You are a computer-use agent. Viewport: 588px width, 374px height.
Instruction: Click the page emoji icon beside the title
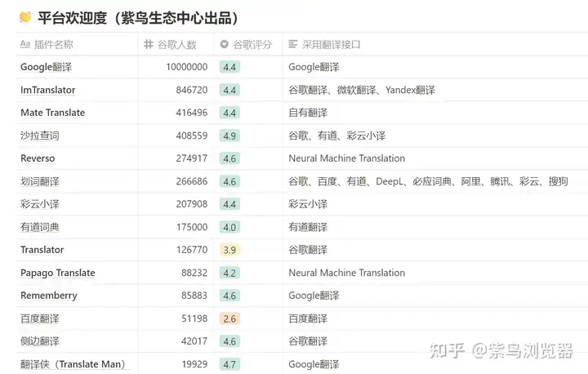tap(25, 17)
